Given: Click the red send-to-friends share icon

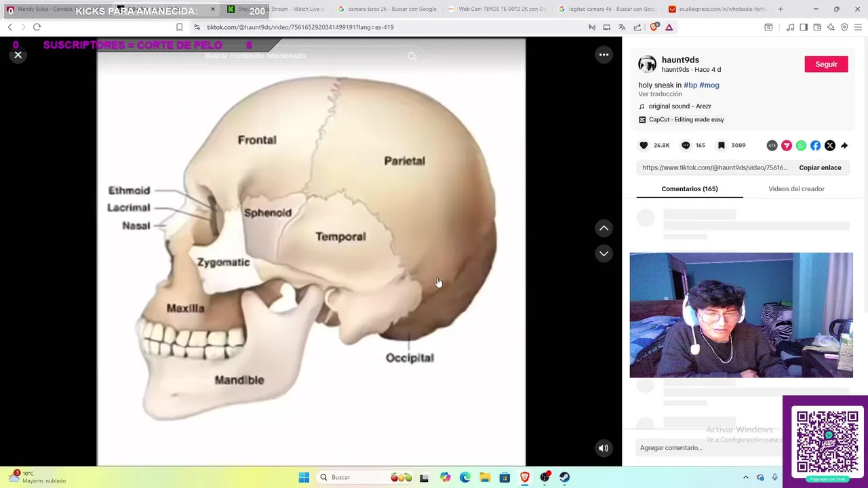Looking at the screenshot, I should pos(787,145).
